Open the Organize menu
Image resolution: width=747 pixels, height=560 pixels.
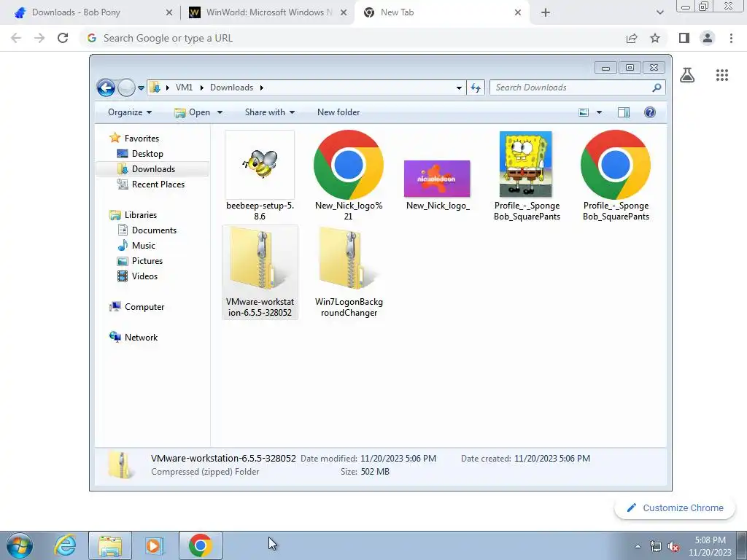tap(130, 112)
